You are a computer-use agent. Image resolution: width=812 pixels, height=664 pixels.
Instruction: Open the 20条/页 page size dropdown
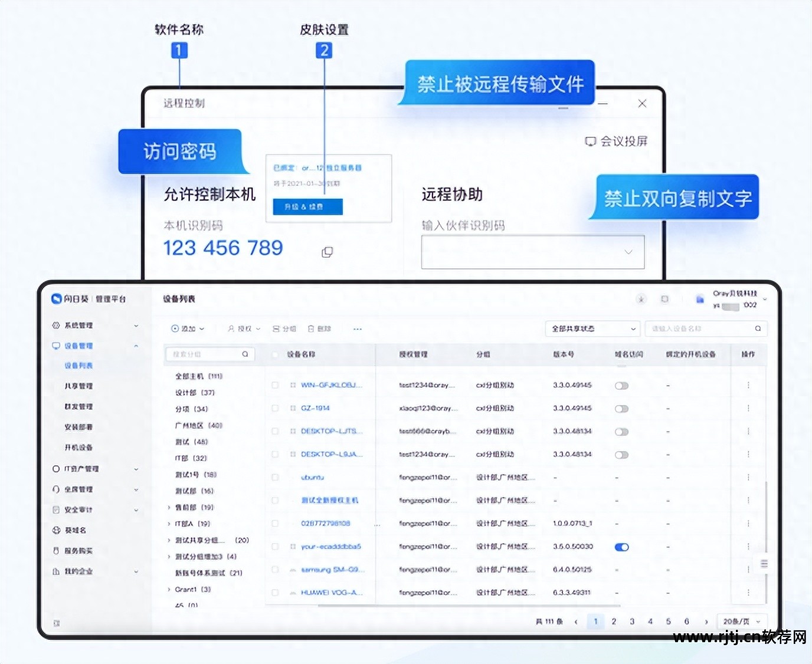click(742, 622)
